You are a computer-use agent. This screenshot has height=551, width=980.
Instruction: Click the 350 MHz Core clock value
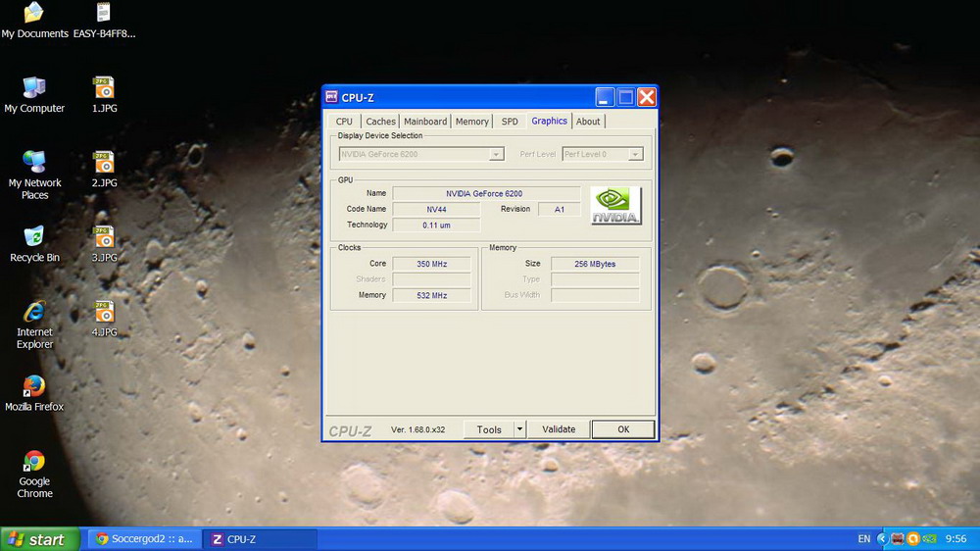pyautogui.click(x=431, y=264)
